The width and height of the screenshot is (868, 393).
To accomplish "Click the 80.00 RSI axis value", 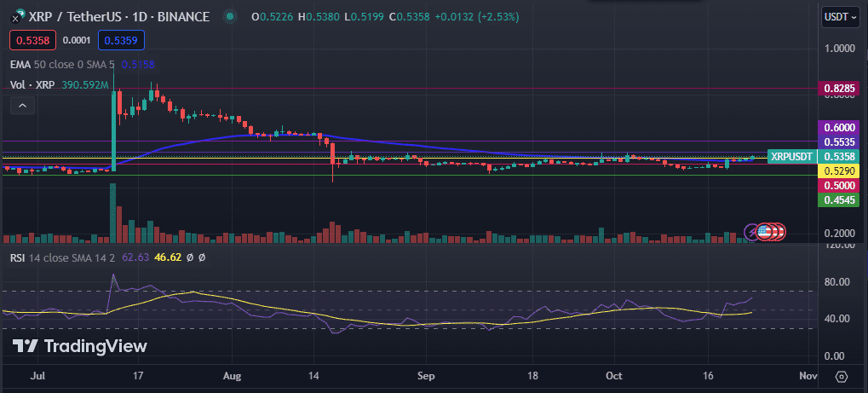I will (836, 281).
